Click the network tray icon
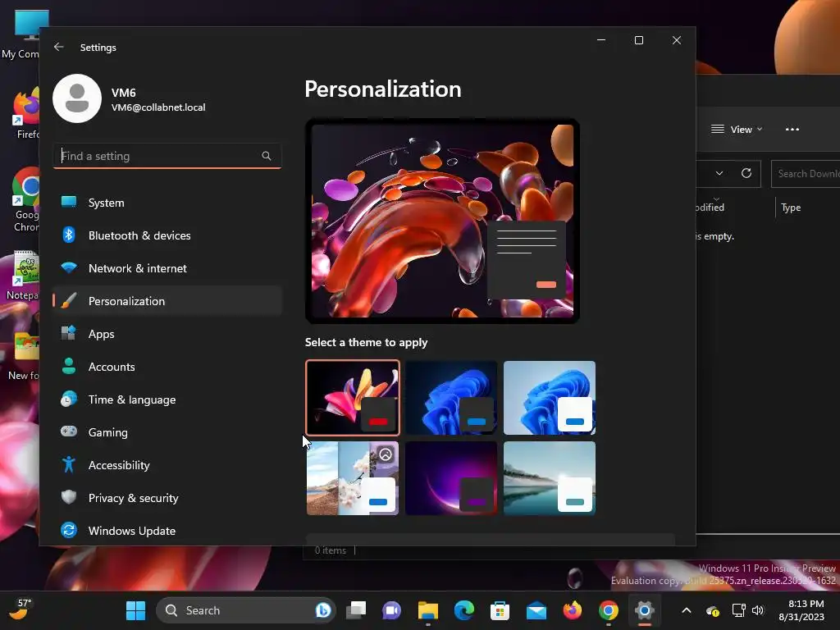Image resolution: width=840 pixels, height=630 pixels. pyautogui.click(x=739, y=610)
